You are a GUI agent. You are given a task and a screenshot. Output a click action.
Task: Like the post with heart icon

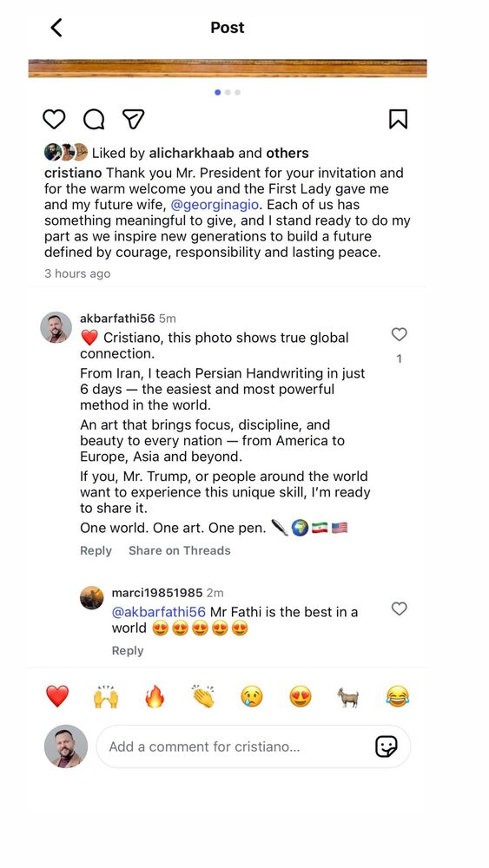pos(54,119)
